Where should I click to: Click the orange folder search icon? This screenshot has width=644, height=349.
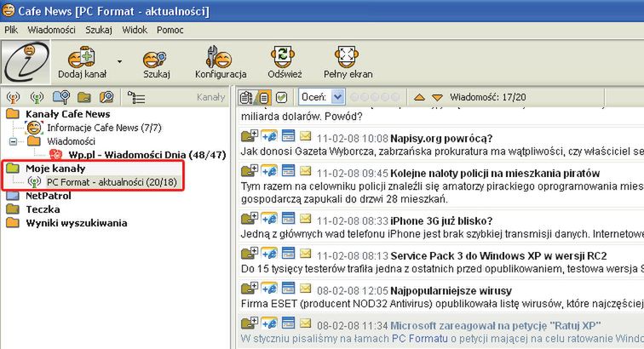[x=106, y=97]
